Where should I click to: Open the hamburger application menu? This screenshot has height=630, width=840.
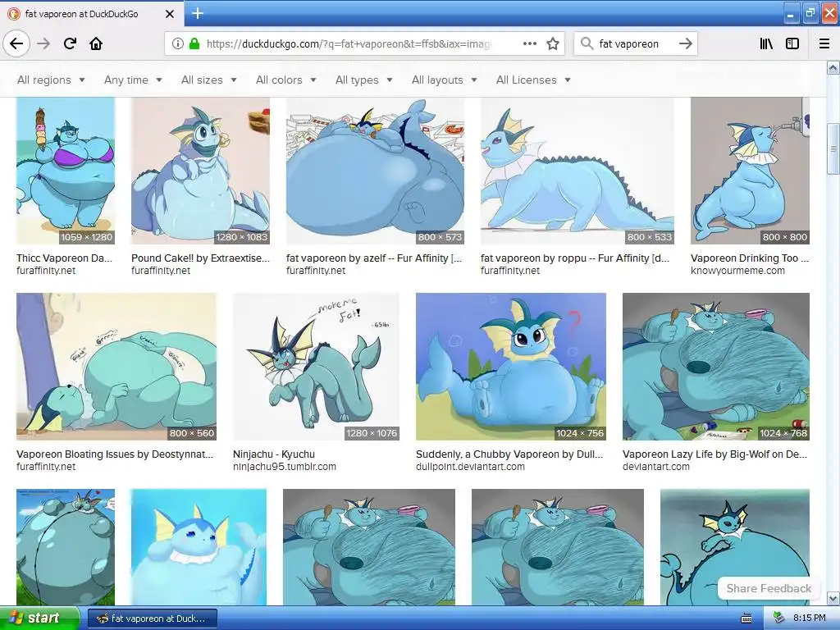(824, 44)
